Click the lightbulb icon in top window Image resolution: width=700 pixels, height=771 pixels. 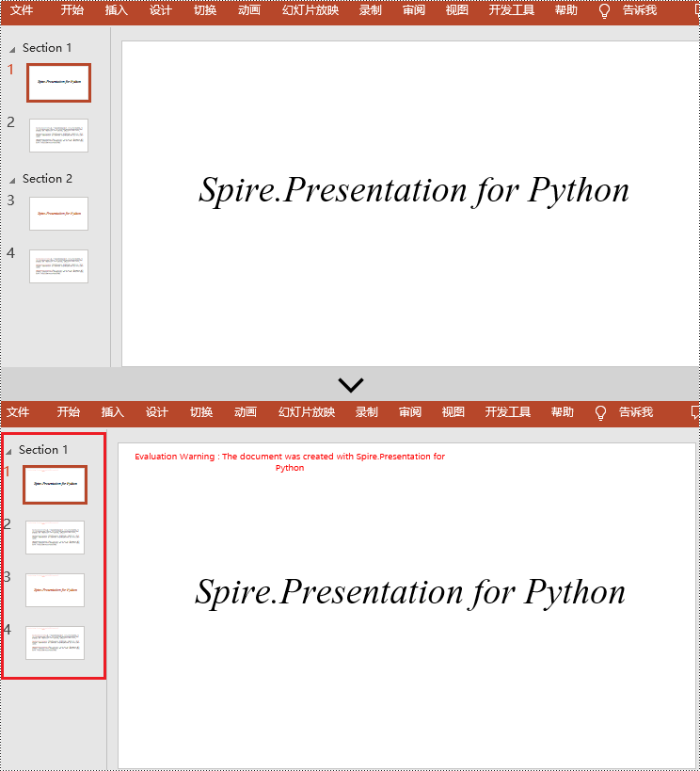(604, 10)
